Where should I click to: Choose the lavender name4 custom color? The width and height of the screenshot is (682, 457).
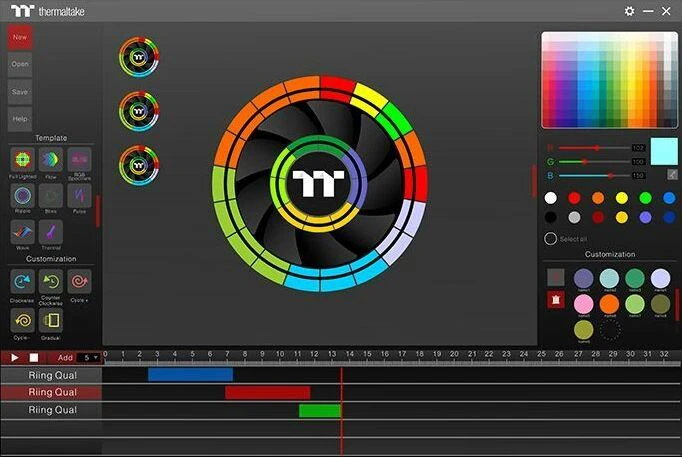660,278
